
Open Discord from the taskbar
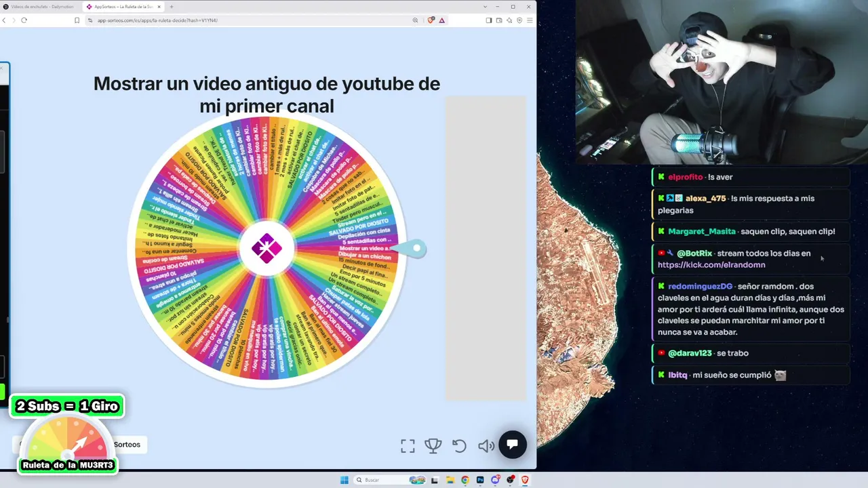click(x=495, y=480)
